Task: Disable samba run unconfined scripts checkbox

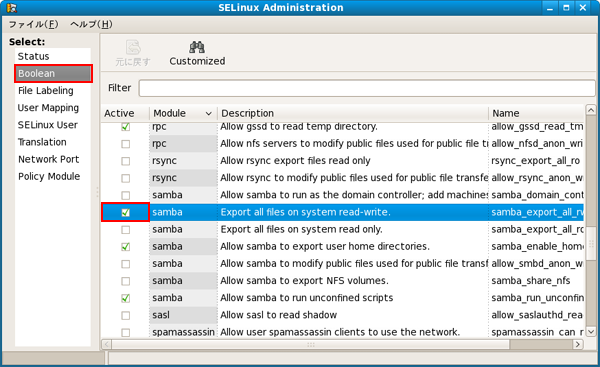Action: 126,298
